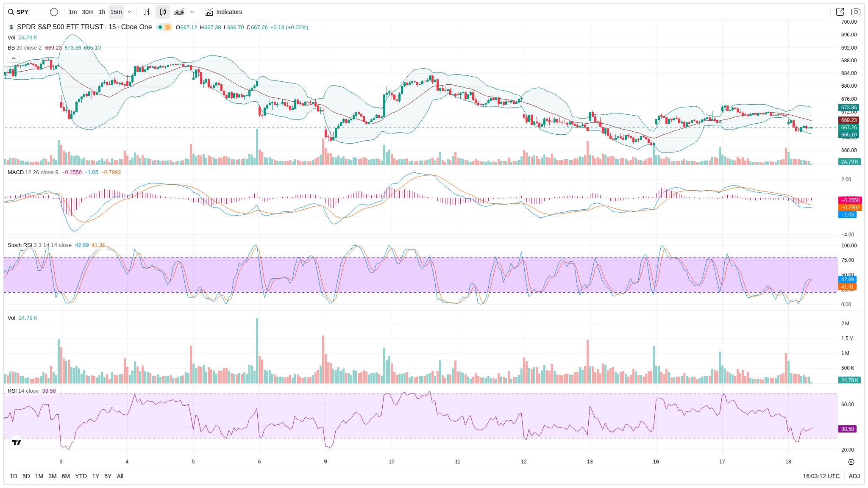Select the YTD date range

click(81, 476)
